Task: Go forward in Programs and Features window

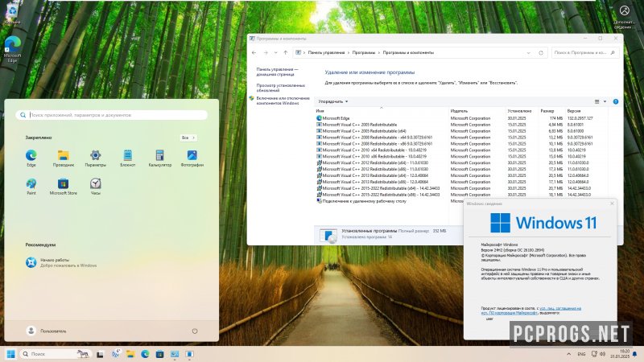Action: point(266,52)
